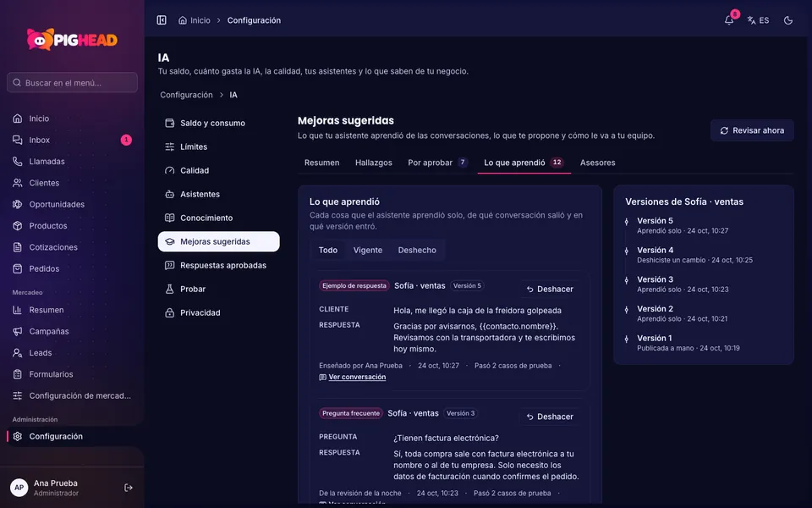
Task: Open Asistentes settings section
Action: click(x=218, y=195)
